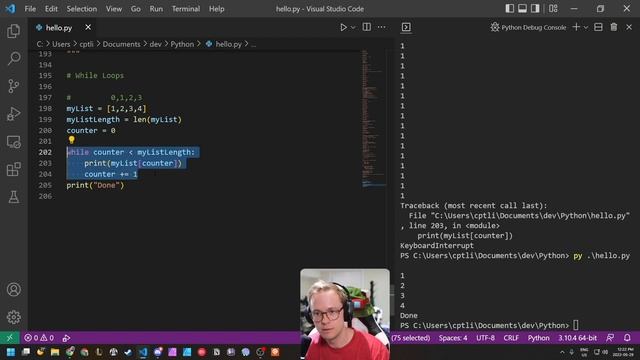Click the code minimap
The height and width of the screenshot is (360, 640).
(373, 118)
